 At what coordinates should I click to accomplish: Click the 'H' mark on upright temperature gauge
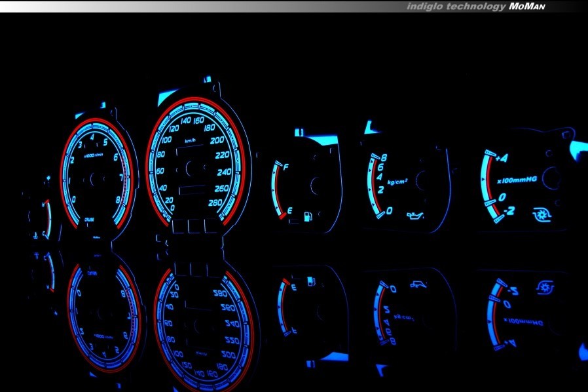(x=43, y=205)
